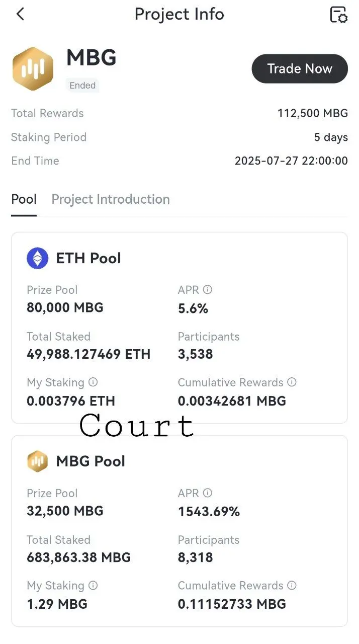Show APR info for MBG Pool

click(x=208, y=493)
